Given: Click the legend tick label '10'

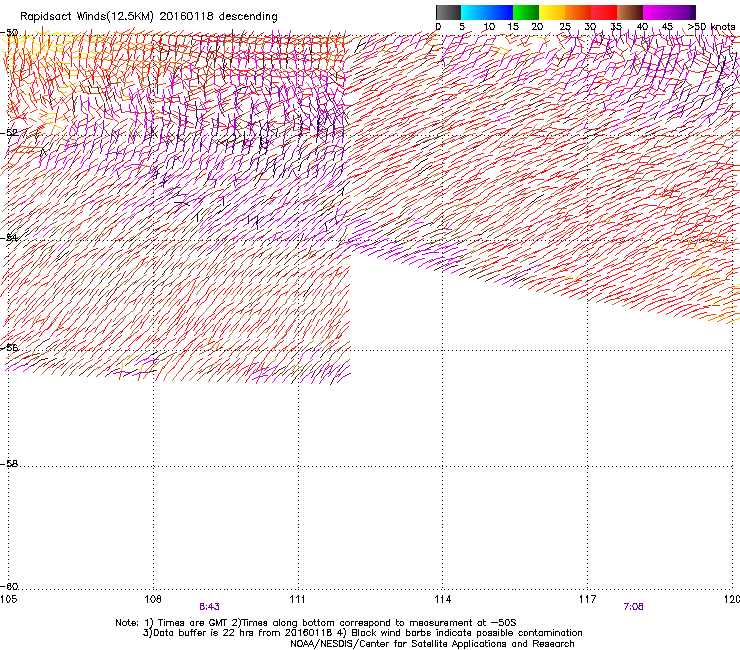Looking at the screenshot, I should point(489,27).
